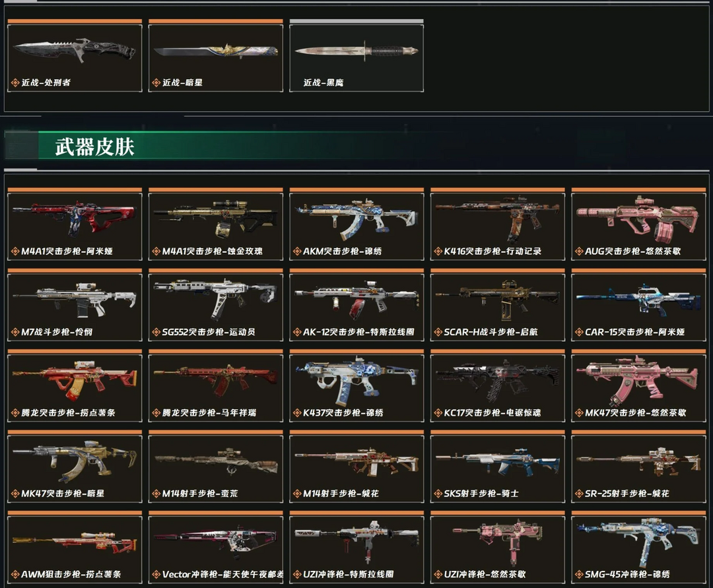The width and height of the screenshot is (713, 588).
Task: Click the gold M4A1 蚀金玫瑰 rifle image
Action: 215,217
